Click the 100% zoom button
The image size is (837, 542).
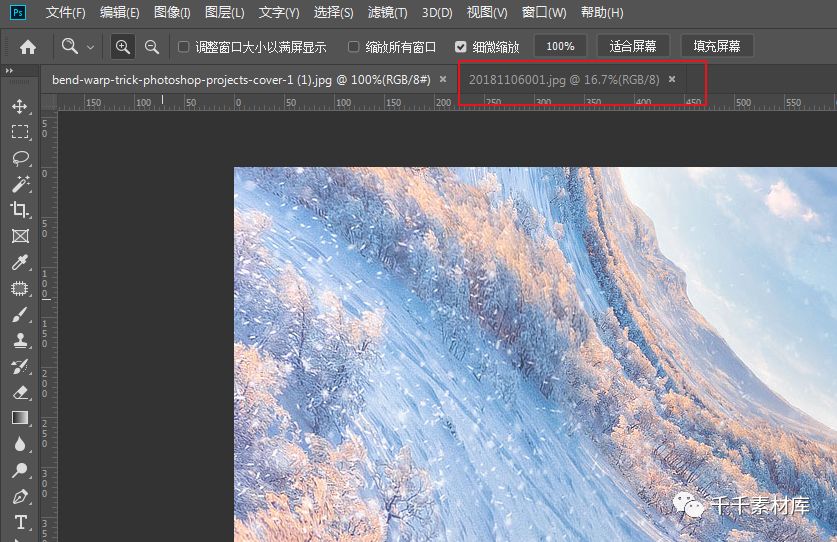560,46
